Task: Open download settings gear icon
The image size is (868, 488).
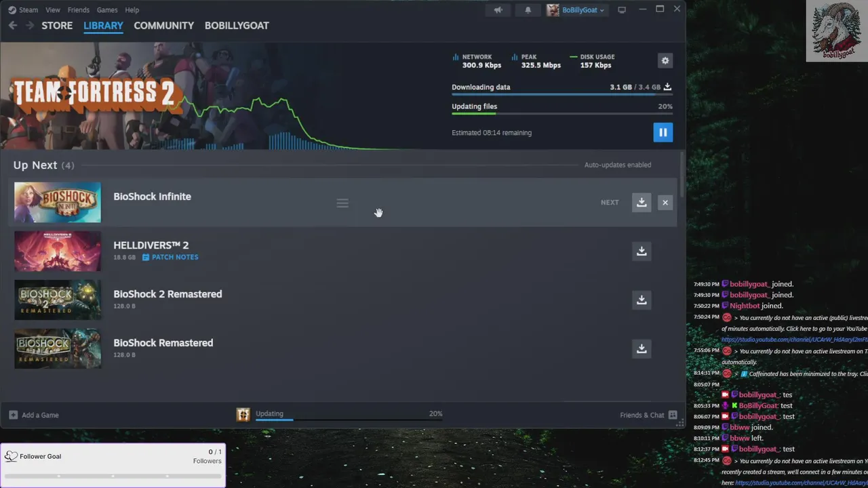Action: point(665,61)
